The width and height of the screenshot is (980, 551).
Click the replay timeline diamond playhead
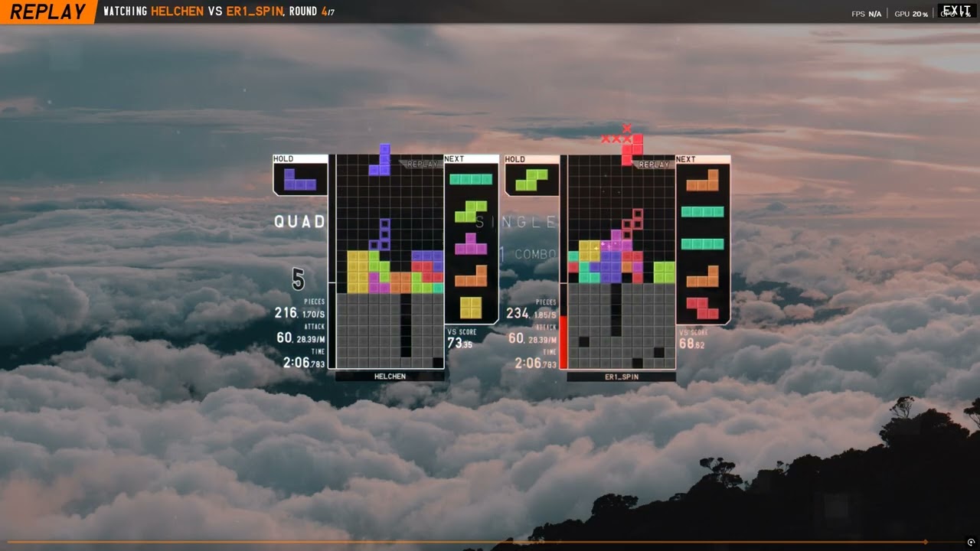point(925,542)
